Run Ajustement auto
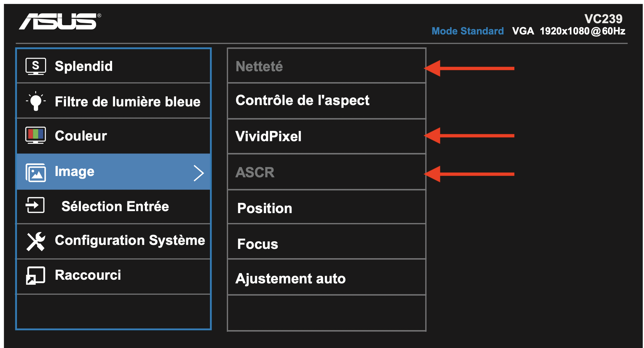Viewport: 644px width, 348px height. point(290,279)
